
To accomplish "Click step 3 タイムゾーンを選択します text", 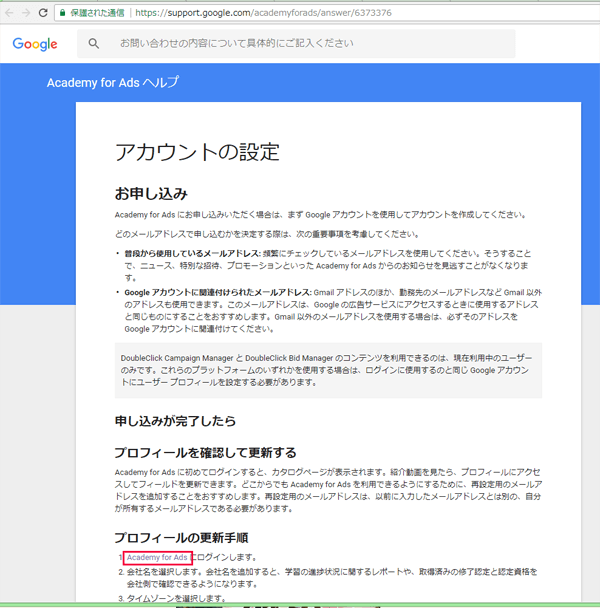I will [176, 598].
